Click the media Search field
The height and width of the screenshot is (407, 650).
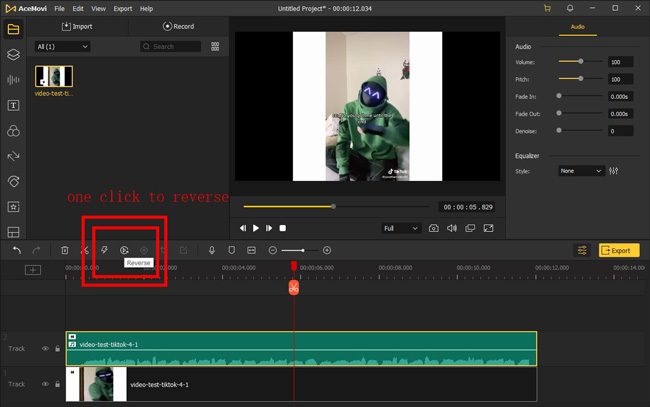pyautogui.click(x=170, y=46)
